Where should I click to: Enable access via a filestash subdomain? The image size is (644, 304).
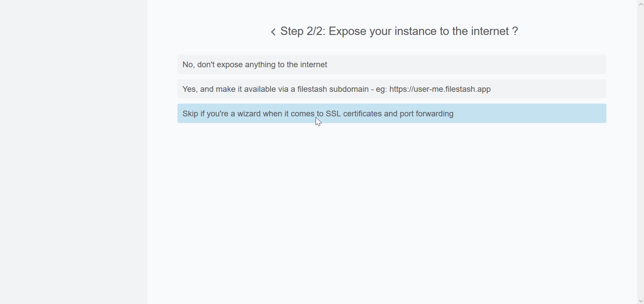coord(336,89)
